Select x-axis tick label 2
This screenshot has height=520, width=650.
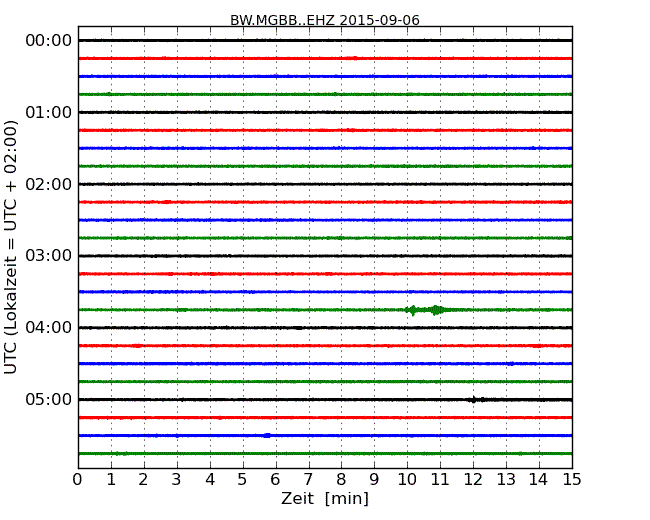(x=143, y=480)
